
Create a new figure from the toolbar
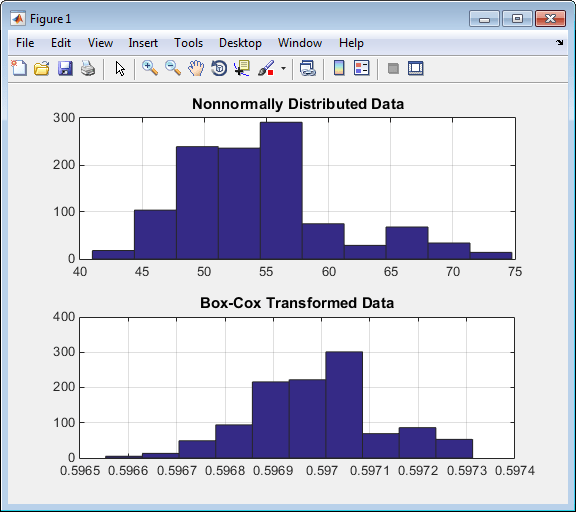tap(19, 68)
